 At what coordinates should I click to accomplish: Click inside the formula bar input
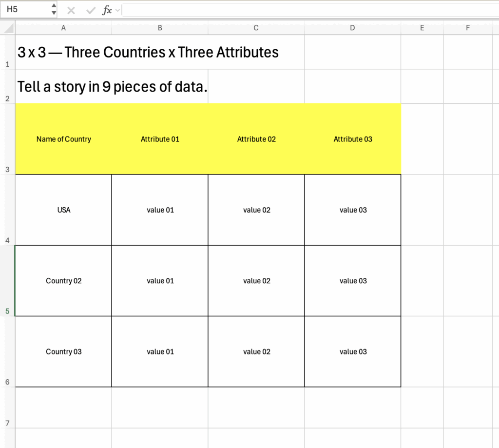(307, 10)
